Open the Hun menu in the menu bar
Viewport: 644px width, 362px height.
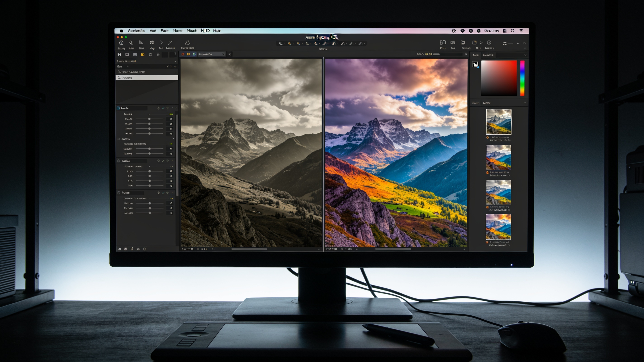(217, 31)
